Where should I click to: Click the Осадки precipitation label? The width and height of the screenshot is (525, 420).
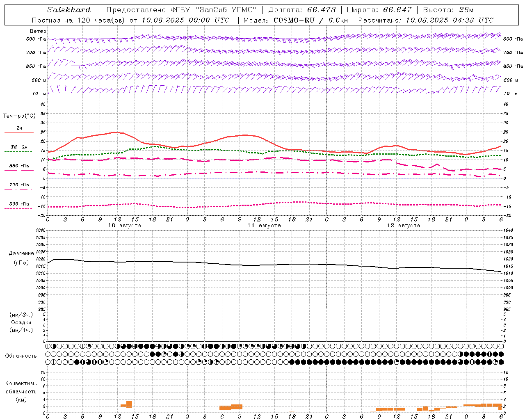point(21,322)
